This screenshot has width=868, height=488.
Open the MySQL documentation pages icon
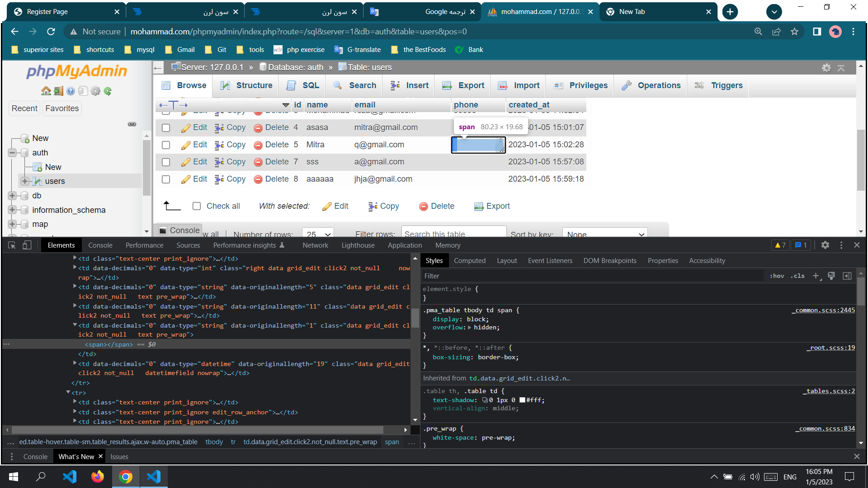pos(83,91)
